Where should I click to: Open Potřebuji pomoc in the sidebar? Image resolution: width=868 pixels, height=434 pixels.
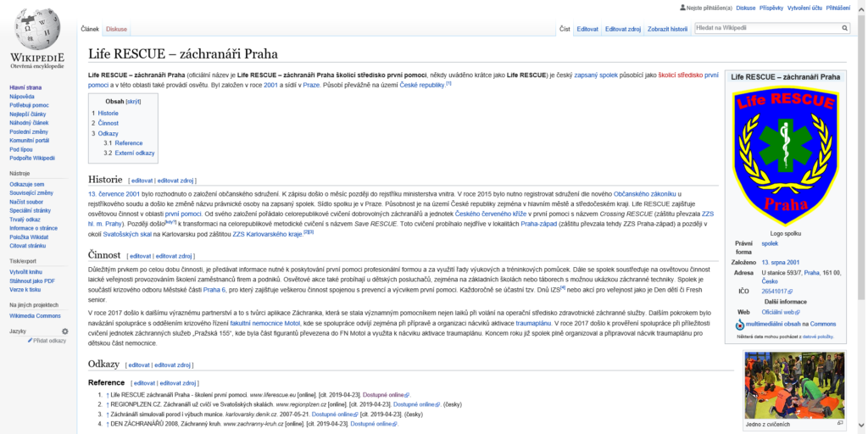tap(30, 105)
